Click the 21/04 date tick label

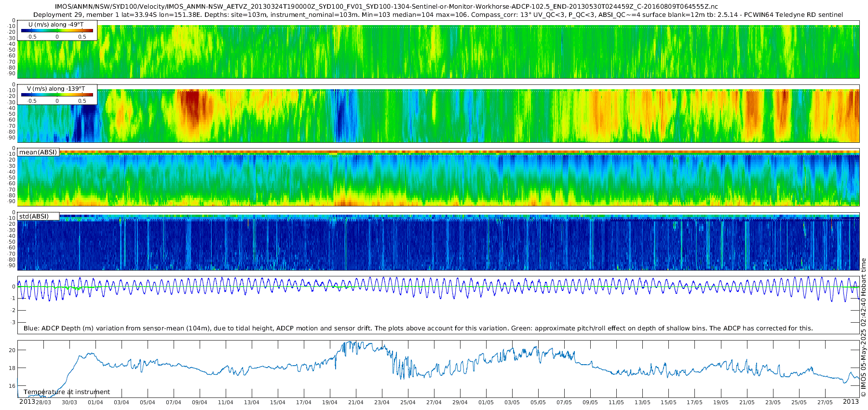[355, 402]
